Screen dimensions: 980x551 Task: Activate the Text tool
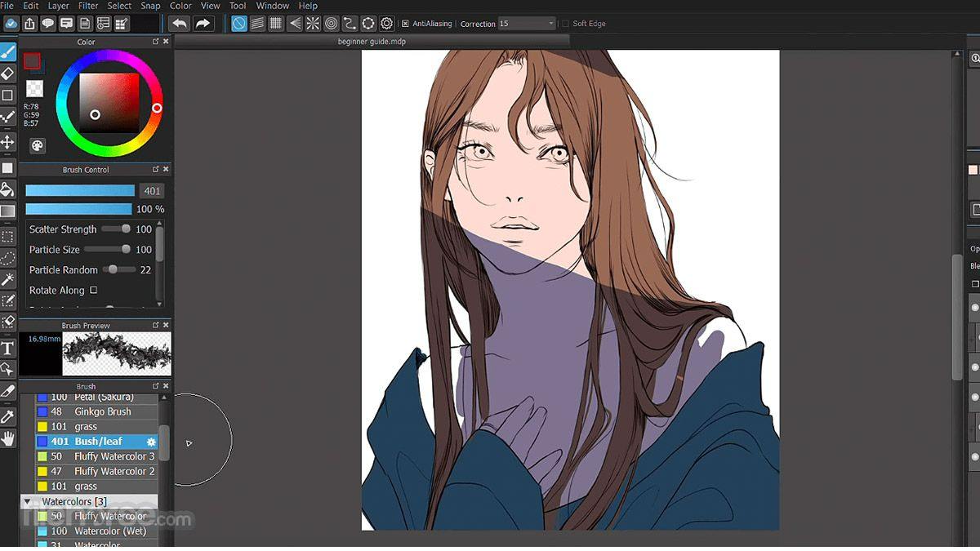click(x=7, y=348)
